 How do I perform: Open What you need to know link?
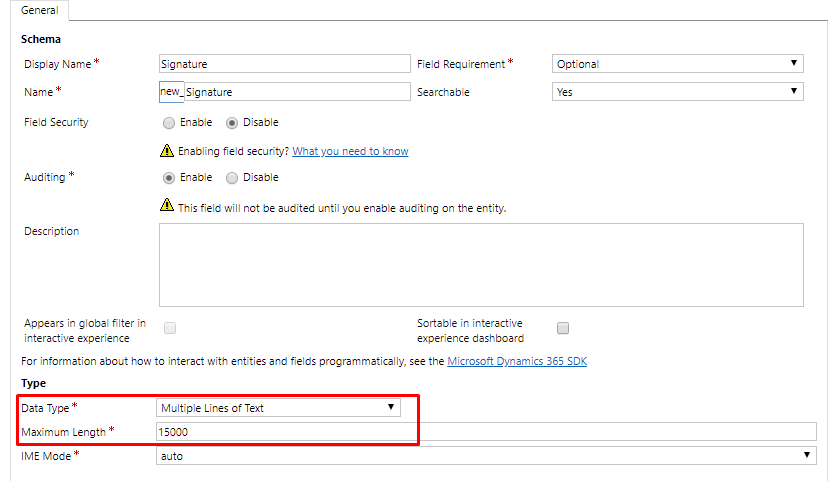click(350, 151)
